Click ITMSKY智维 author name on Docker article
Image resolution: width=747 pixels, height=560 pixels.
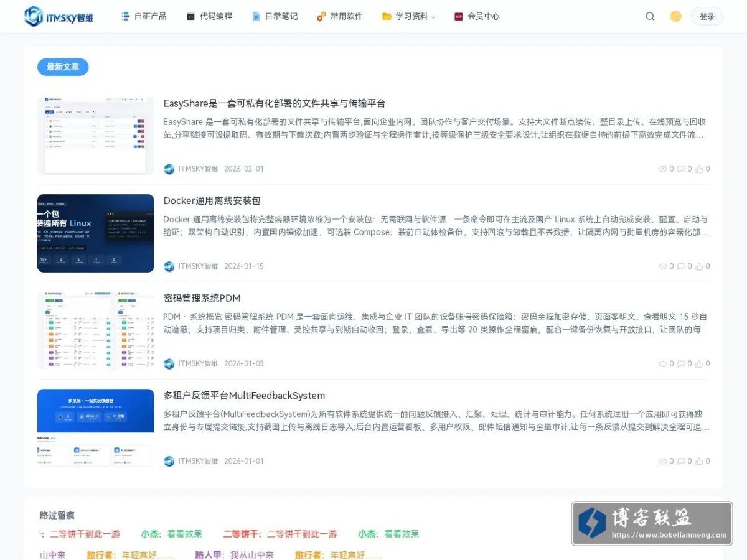click(198, 266)
